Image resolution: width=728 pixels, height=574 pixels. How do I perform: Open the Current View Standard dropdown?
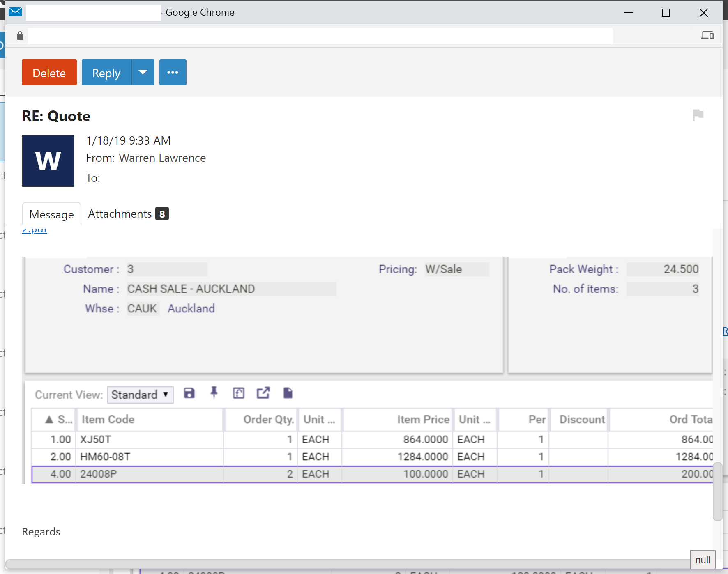(x=140, y=395)
